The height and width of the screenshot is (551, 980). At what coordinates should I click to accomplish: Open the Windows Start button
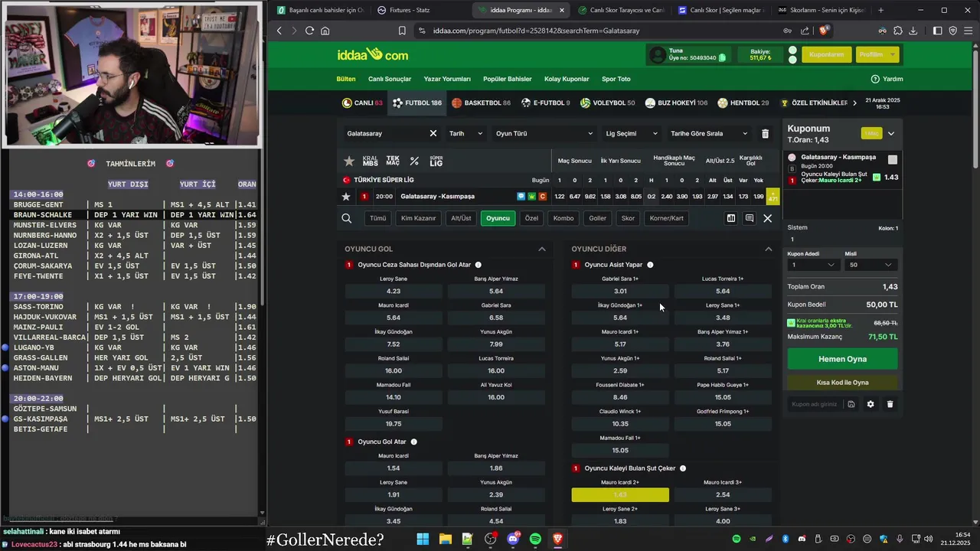pos(423,539)
